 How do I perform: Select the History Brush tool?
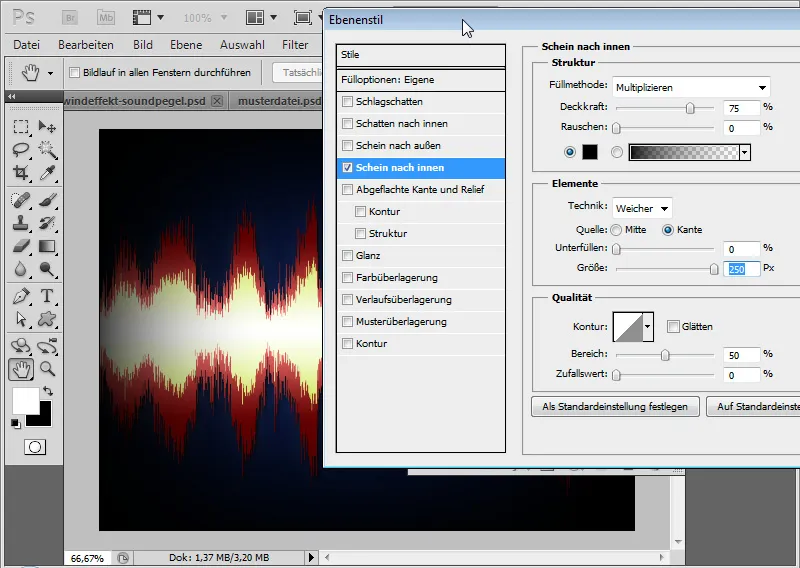coord(47,223)
